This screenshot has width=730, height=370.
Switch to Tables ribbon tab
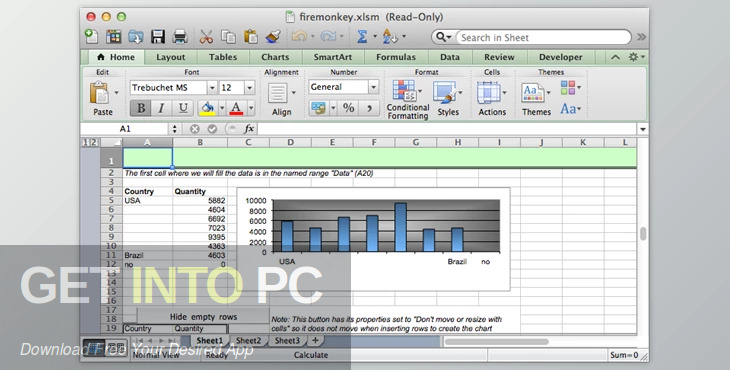pos(223,57)
